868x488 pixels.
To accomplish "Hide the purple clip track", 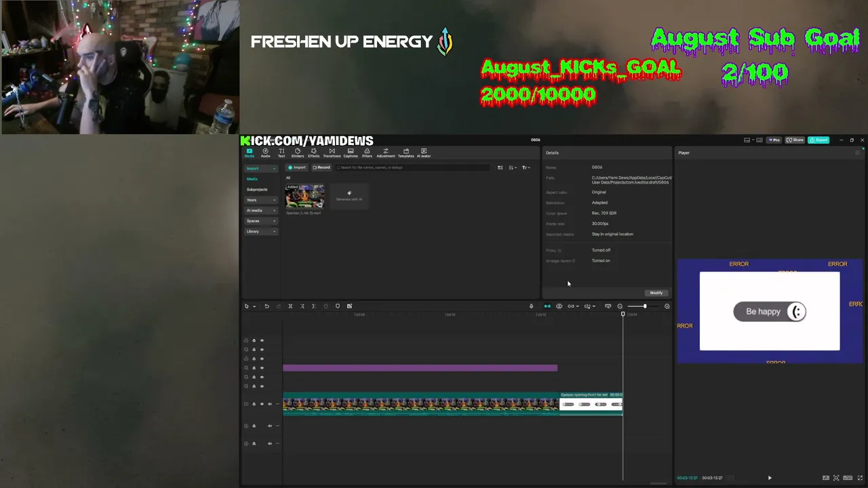I will (262, 368).
